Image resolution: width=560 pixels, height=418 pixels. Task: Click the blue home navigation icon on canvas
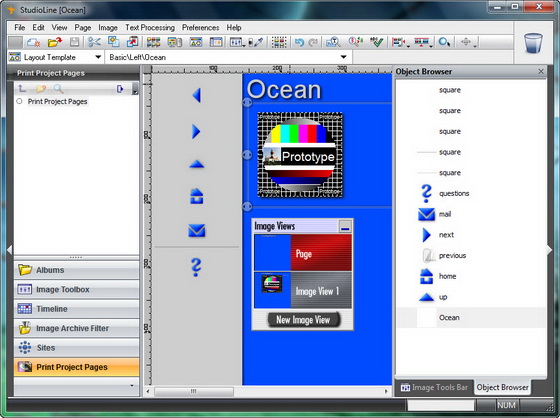point(196,196)
